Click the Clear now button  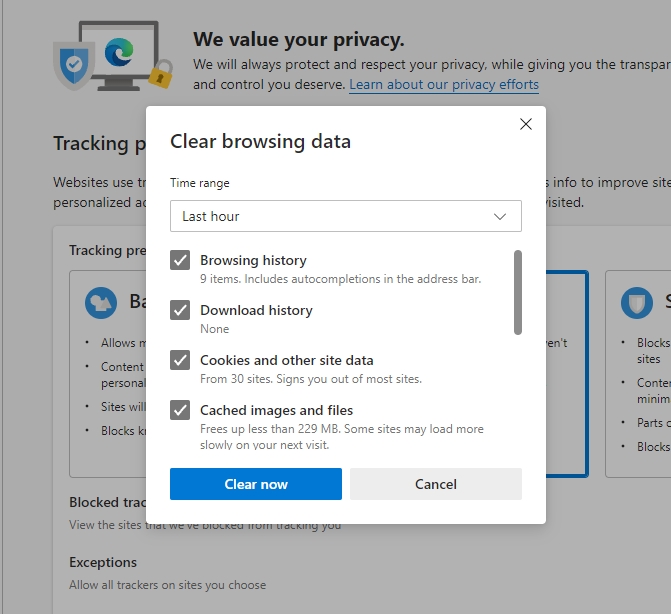point(256,484)
